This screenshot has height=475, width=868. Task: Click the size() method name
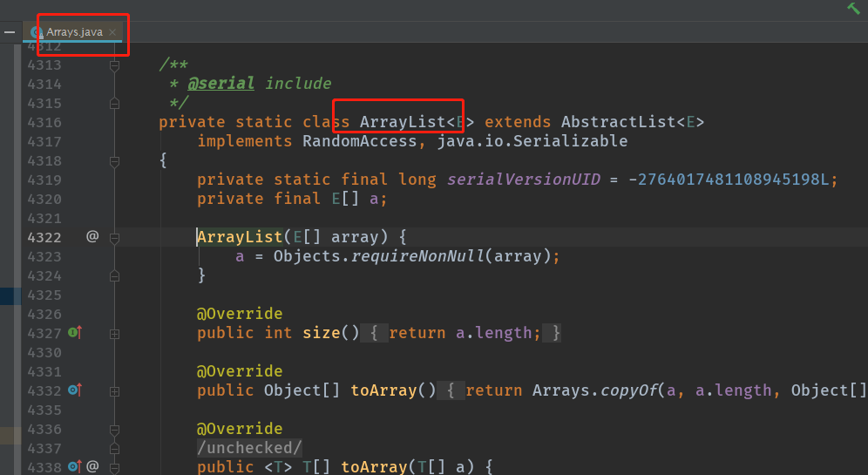321,333
